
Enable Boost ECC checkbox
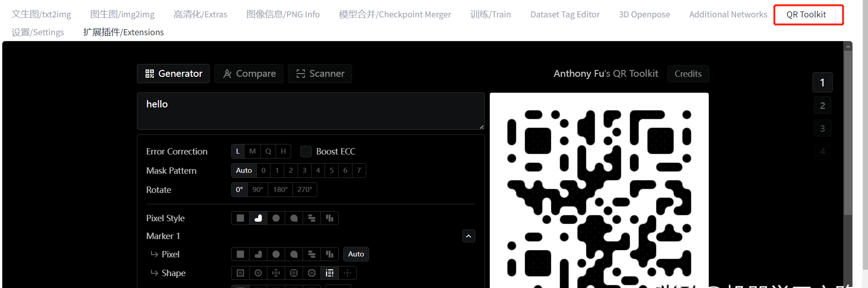click(306, 151)
